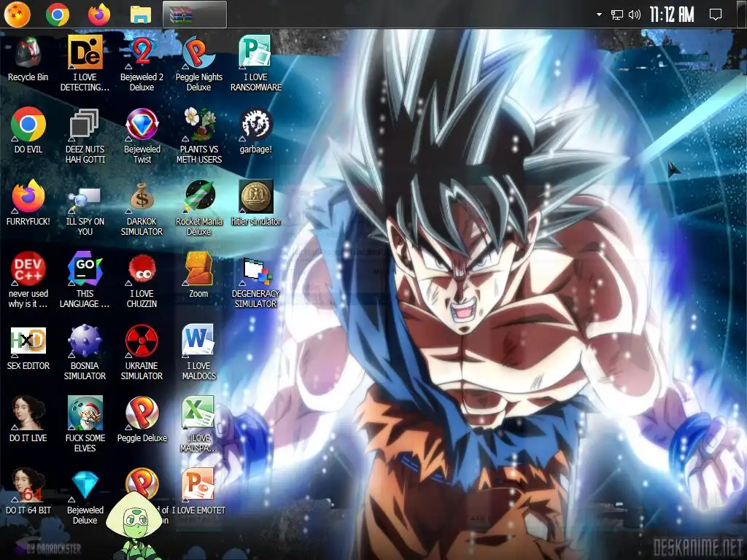Open the HxD hex editor shortcut
The image size is (747, 560).
(28, 348)
